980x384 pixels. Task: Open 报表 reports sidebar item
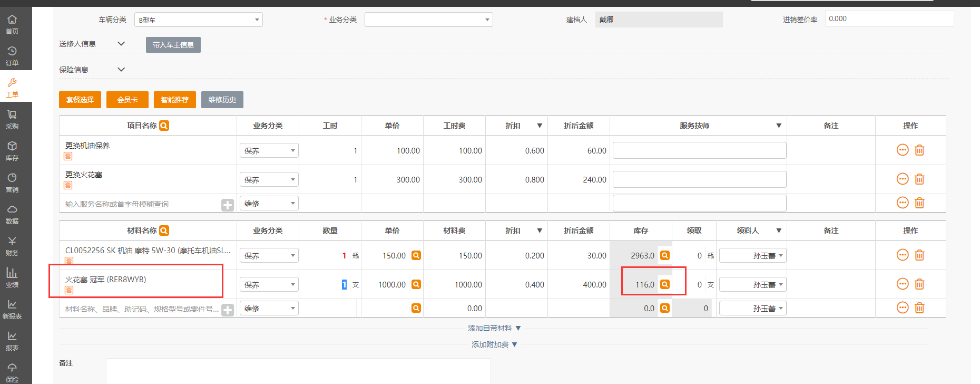click(x=12, y=341)
